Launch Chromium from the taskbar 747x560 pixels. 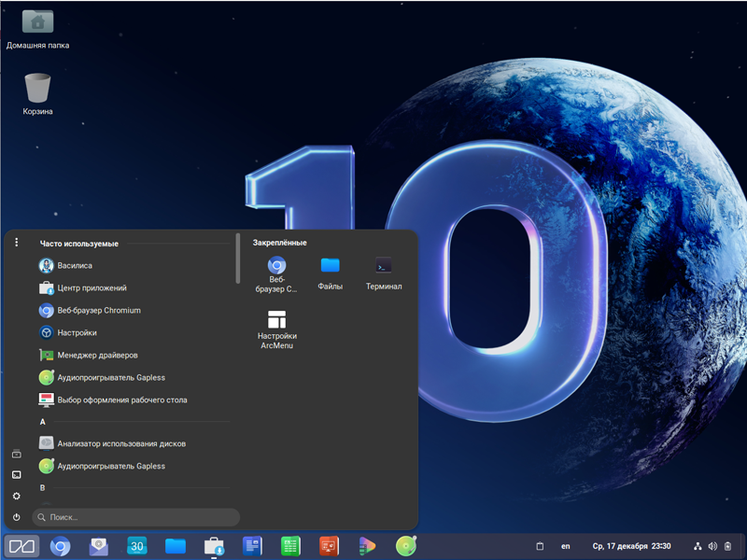(60, 547)
